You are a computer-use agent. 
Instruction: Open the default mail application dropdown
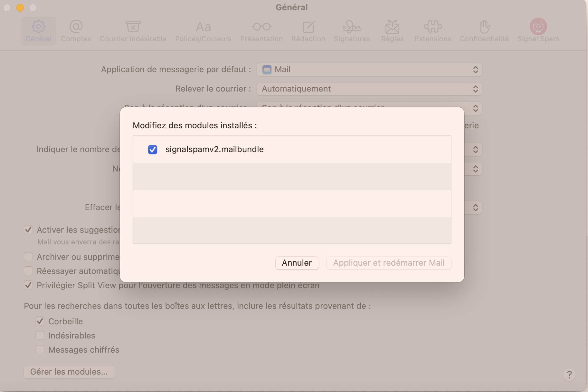[x=369, y=70]
